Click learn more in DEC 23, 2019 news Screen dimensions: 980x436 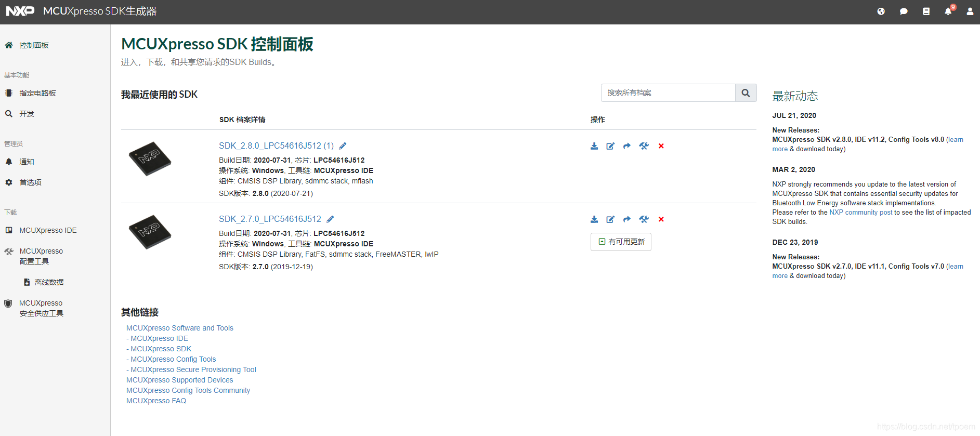956,267
